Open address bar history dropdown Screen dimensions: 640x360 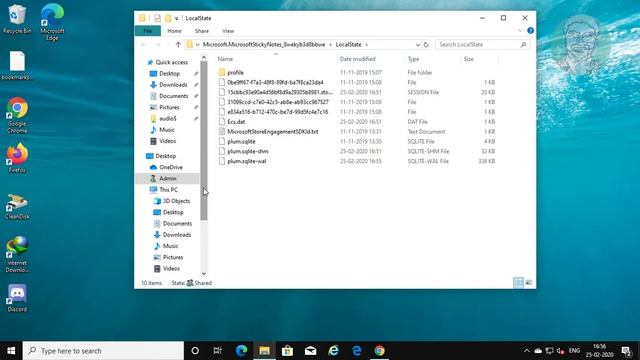pyautogui.click(x=418, y=44)
